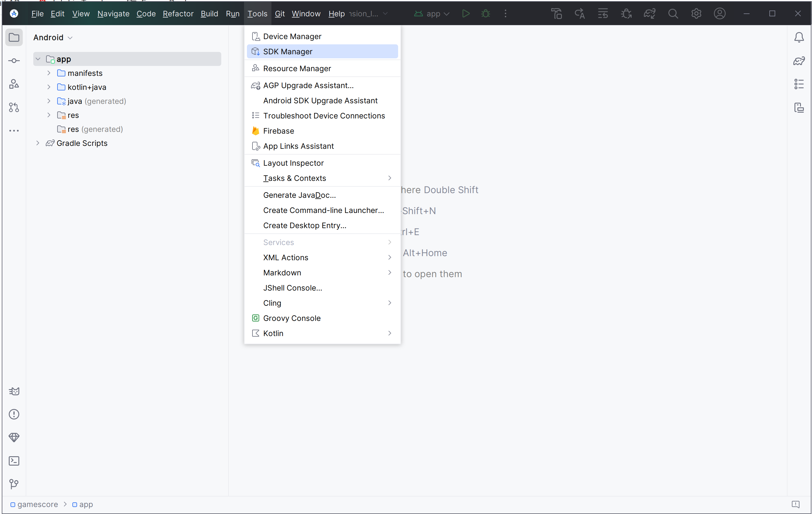Open the File menu

(x=37, y=13)
